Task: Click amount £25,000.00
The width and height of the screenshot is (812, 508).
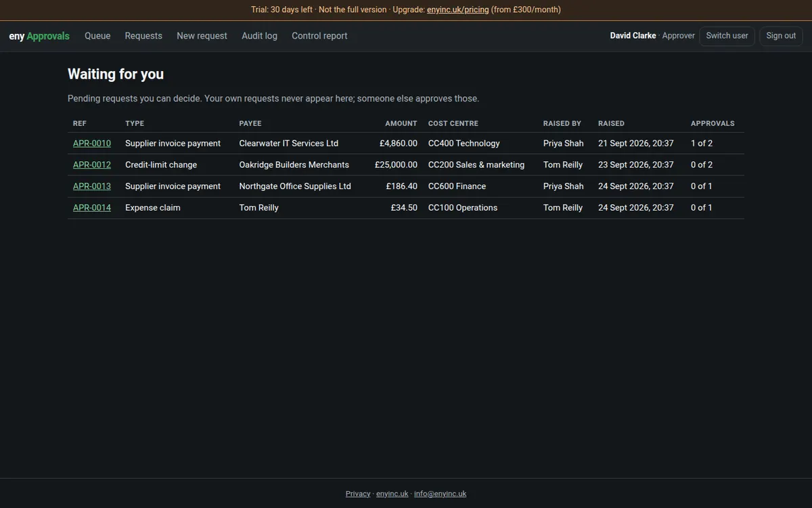Action: [396, 165]
